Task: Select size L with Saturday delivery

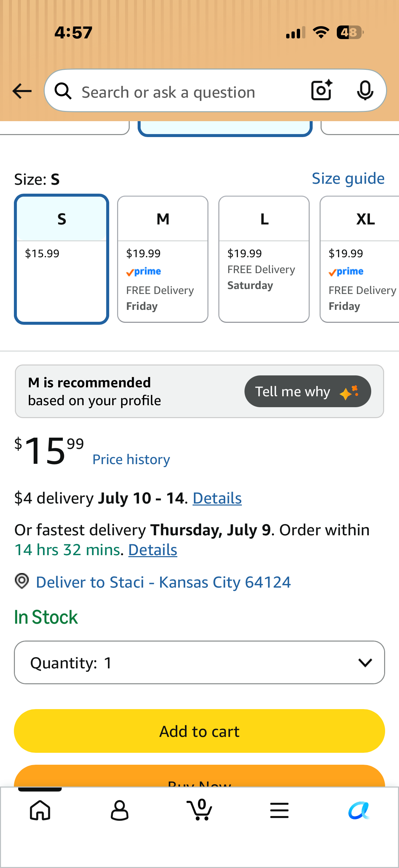Action: click(264, 259)
